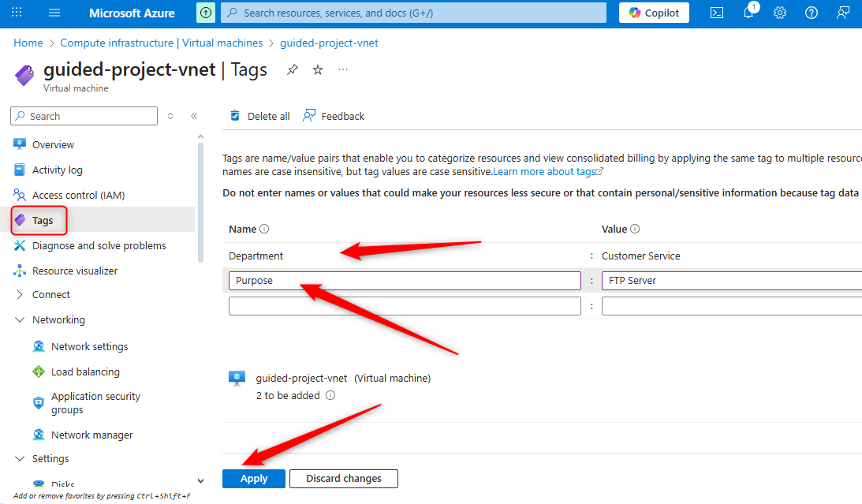
Task: Open the hamburger portal menu
Action: (x=54, y=12)
